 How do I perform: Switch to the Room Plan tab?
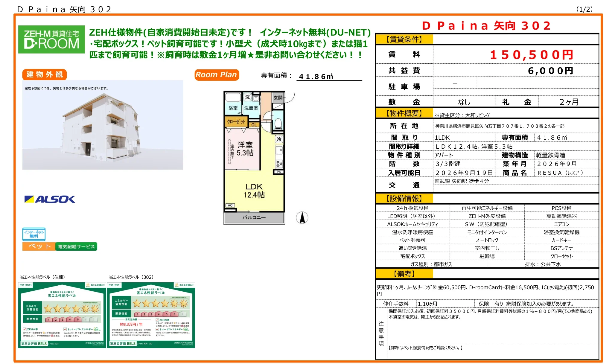coord(216,75)
